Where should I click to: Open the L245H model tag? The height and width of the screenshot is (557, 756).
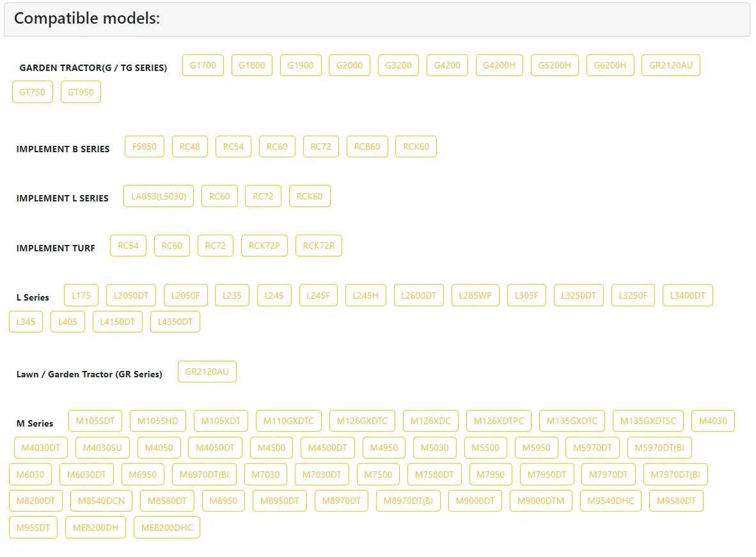click(x=365, y=295)
